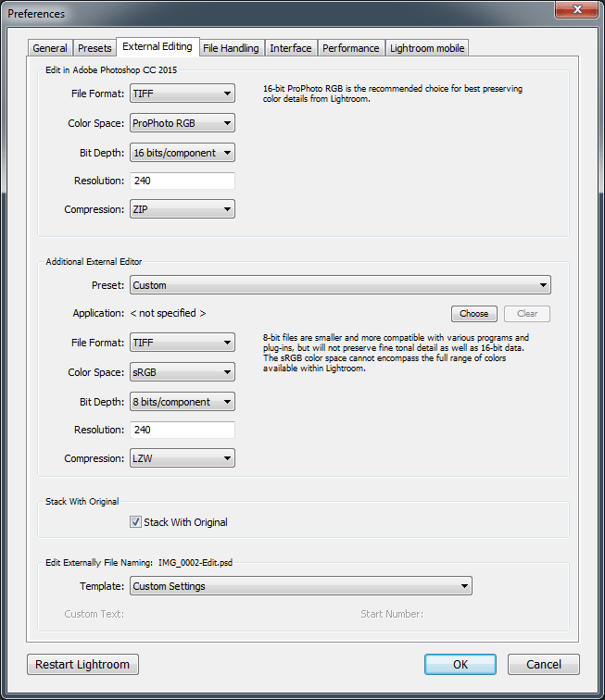
Task: Expand the Preset Custom dropdown
Action: (x=340, y=285)
